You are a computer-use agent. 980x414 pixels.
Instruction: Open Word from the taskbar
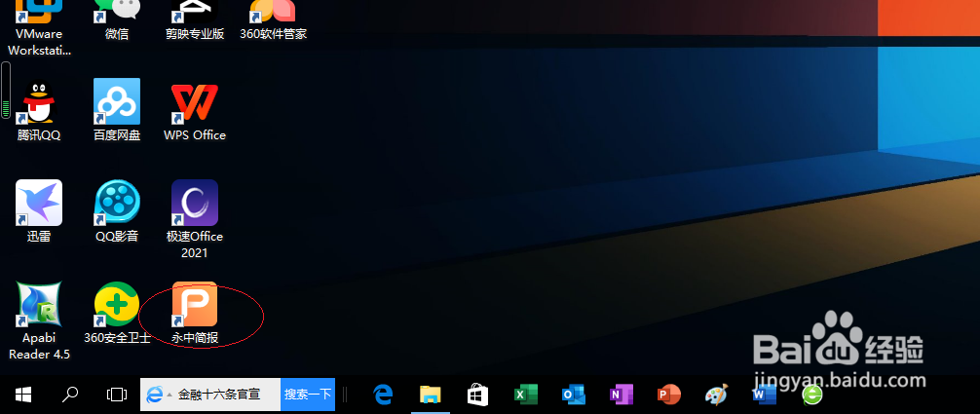(764, 395)
